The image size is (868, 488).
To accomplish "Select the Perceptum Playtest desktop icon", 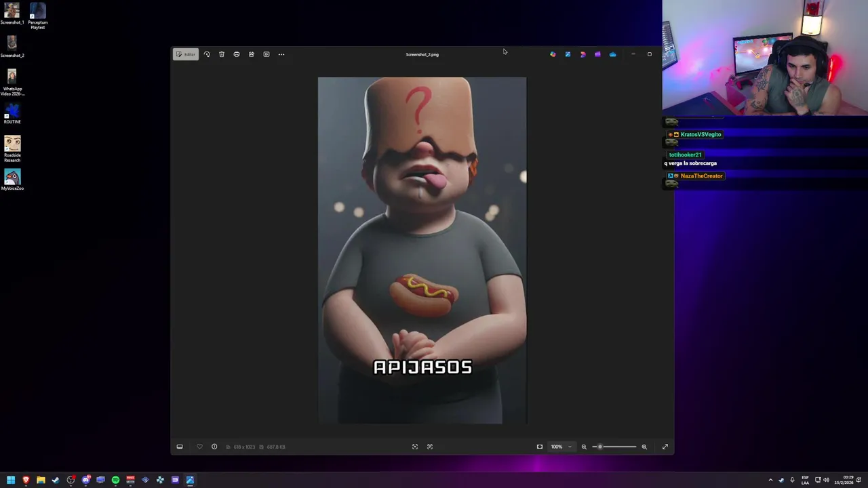I will pyautogui.click(x=38, y=16).
